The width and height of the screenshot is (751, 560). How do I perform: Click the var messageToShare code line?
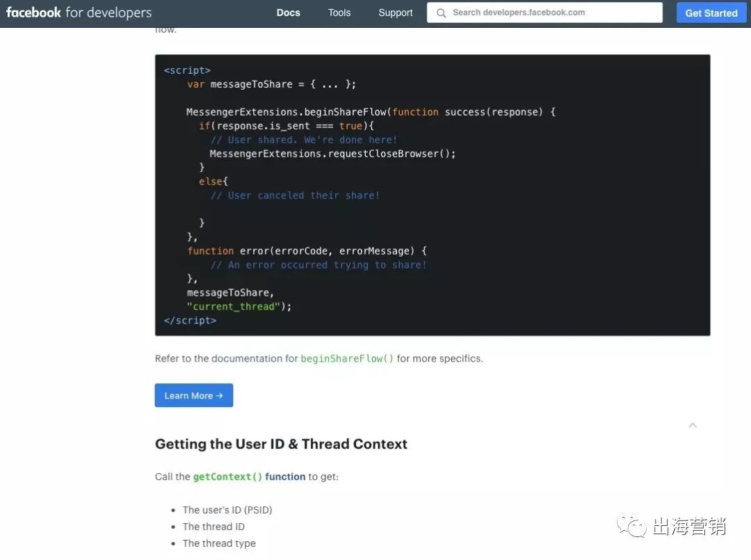[271, 84]
